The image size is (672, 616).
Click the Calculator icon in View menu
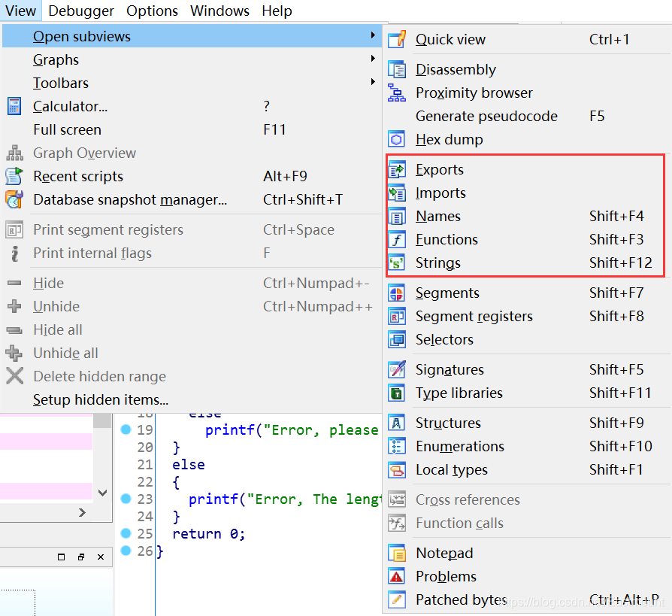tap(14, 106)
